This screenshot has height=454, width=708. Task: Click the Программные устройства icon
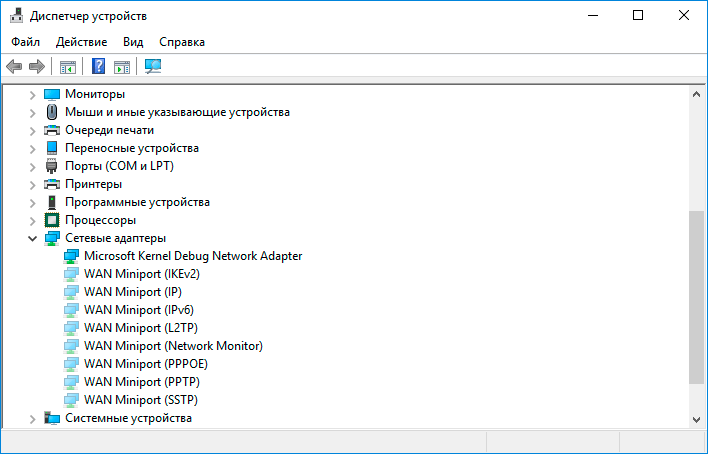pyautogui.click(x=52, y=202)
